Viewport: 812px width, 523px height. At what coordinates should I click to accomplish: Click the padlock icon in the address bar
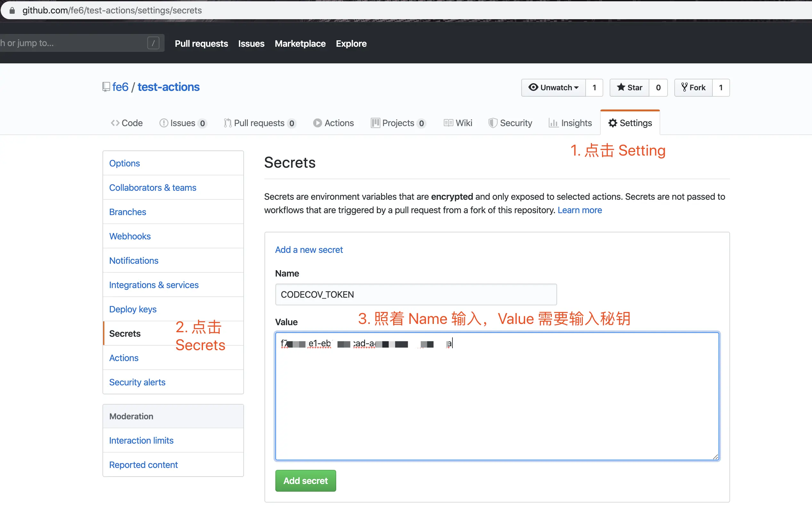12,10
